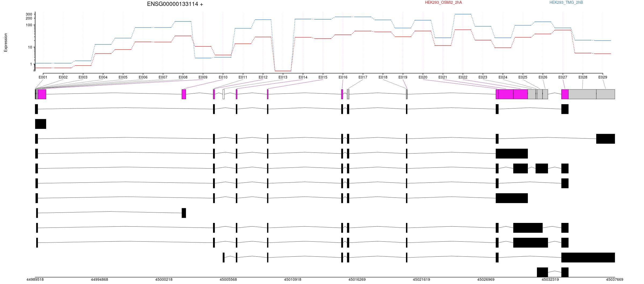Viewport: 644px width, 284px height.
Task: Click the E011 exon label
Action: click(243, 77)
